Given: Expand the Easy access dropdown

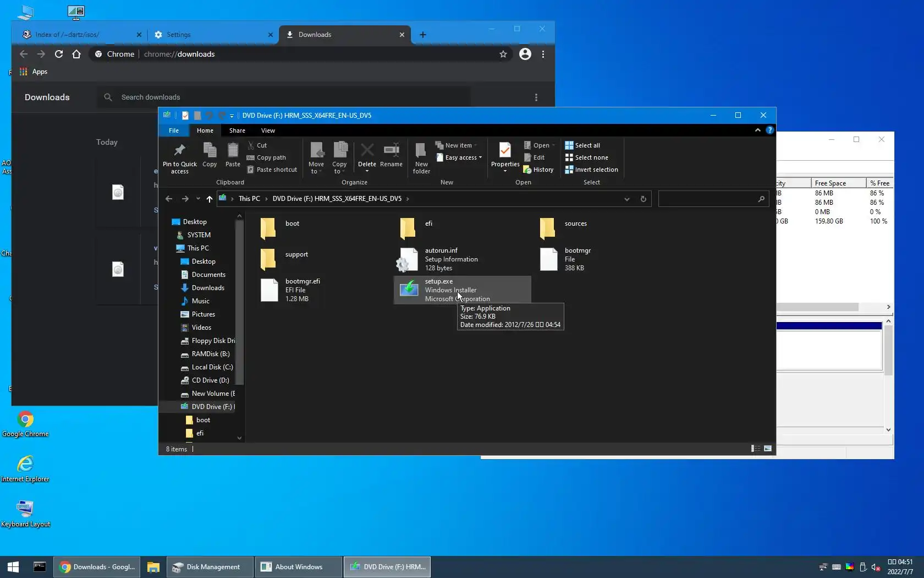Looking at the screenshot, I should tap(480, 157).
